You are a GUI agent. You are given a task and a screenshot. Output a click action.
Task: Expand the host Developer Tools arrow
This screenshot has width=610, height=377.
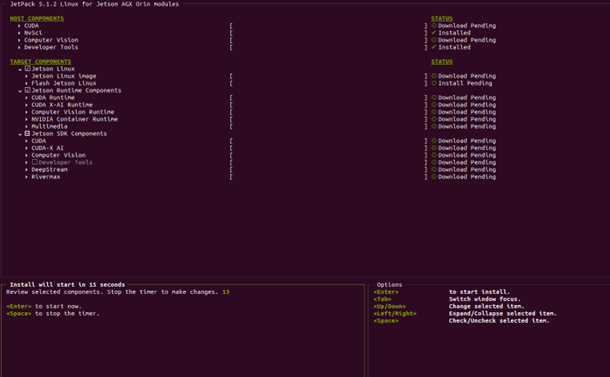click(19, 47)
